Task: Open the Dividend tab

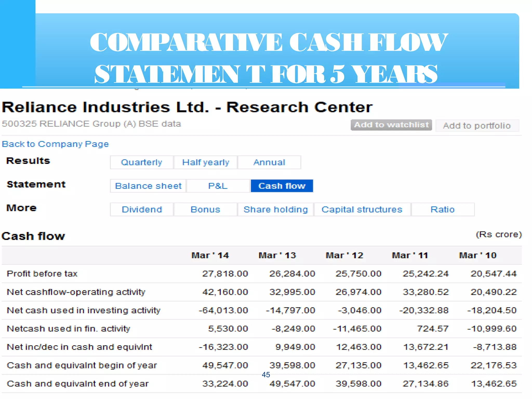Action: (142, 209)
